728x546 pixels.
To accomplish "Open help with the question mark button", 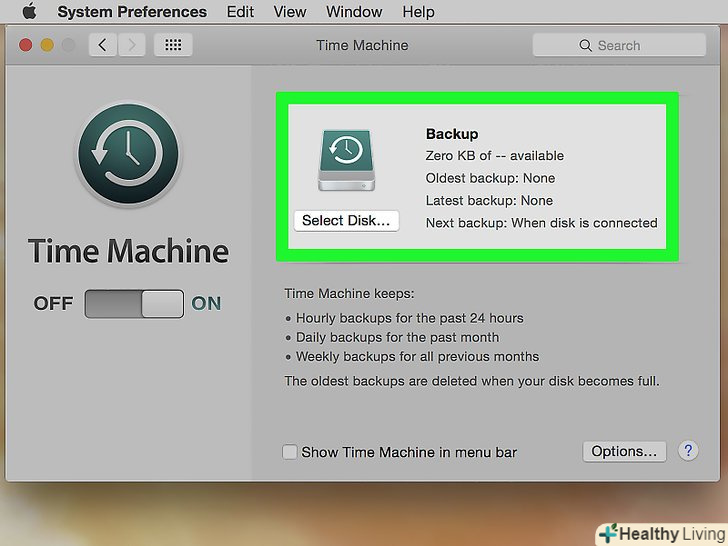I will click(x=687, y=451).
